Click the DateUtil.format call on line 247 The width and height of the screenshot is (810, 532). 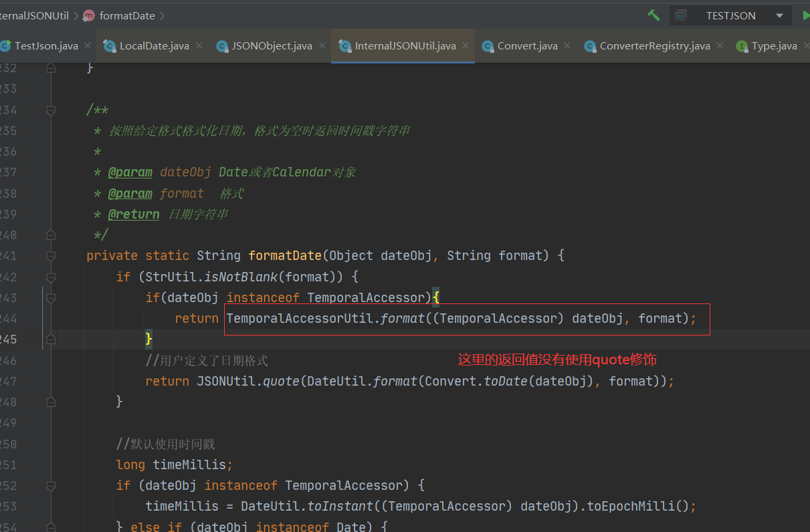363,382
